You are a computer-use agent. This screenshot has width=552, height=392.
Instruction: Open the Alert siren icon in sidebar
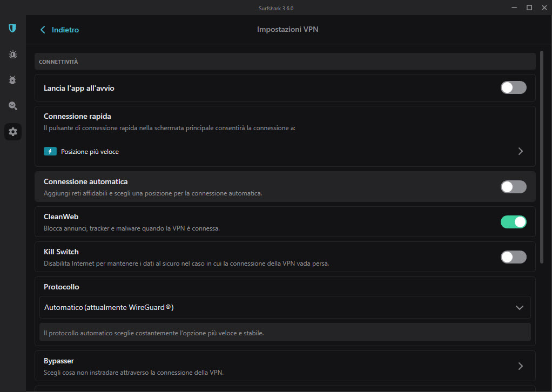[x=12, y=54]
